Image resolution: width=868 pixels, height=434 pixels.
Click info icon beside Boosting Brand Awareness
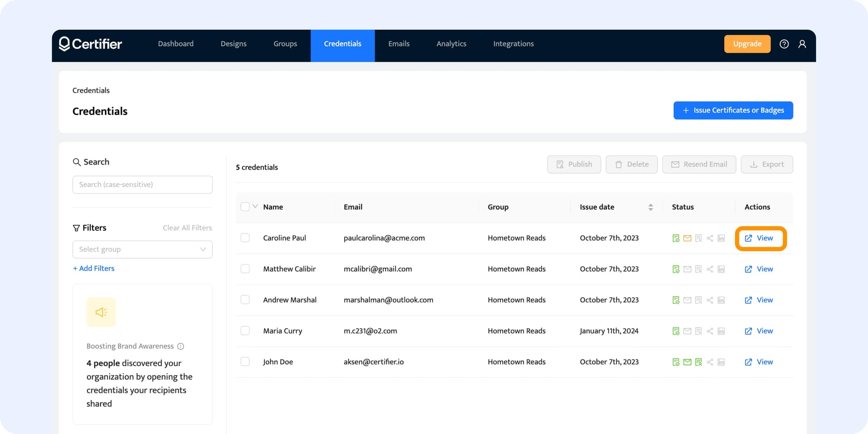coord(181,346)
